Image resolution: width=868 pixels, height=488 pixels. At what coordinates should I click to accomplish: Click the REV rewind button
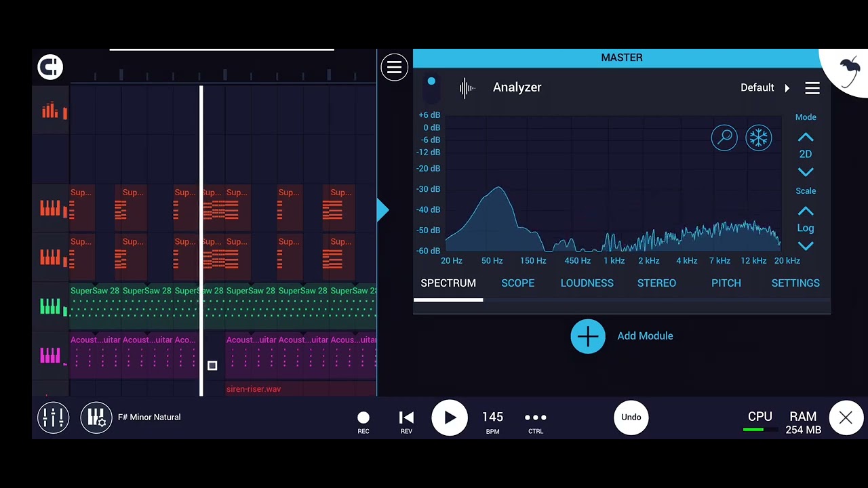click(x=406, y=421)
